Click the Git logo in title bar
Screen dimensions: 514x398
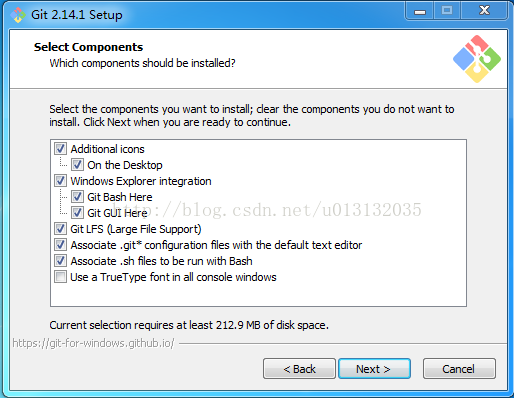18,15
